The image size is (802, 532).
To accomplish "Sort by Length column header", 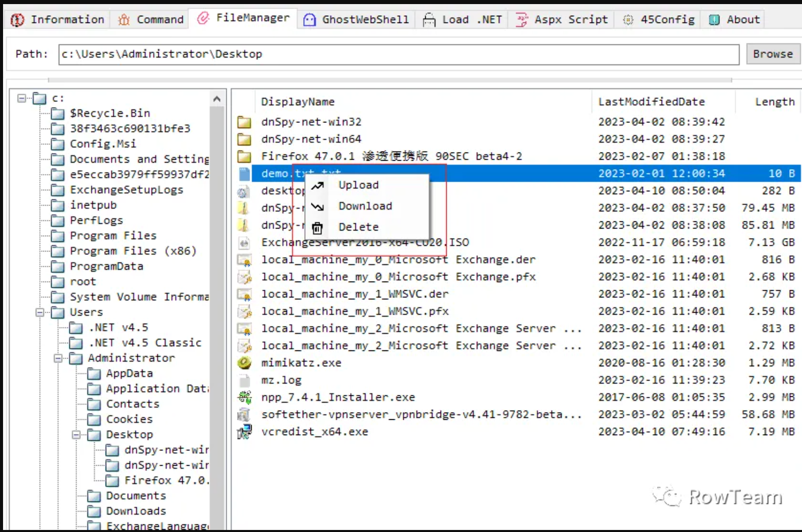I will click(774, 102).
